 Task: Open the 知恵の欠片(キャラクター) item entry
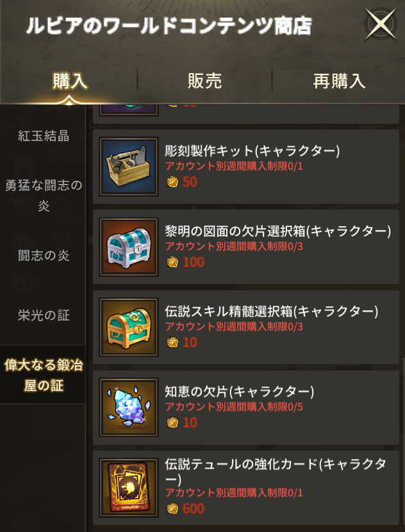point(246,408)
